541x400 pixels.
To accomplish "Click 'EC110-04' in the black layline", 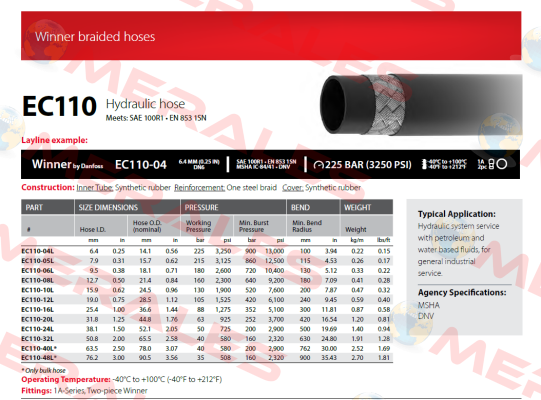I will pyautogui.click(x=141, y=165).
